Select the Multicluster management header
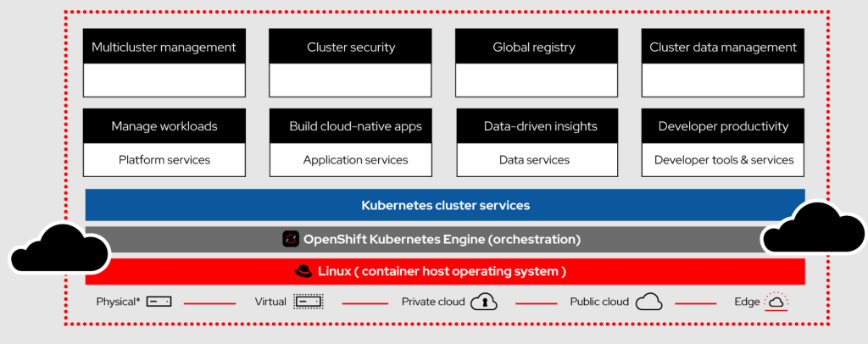 pos(164,47)
